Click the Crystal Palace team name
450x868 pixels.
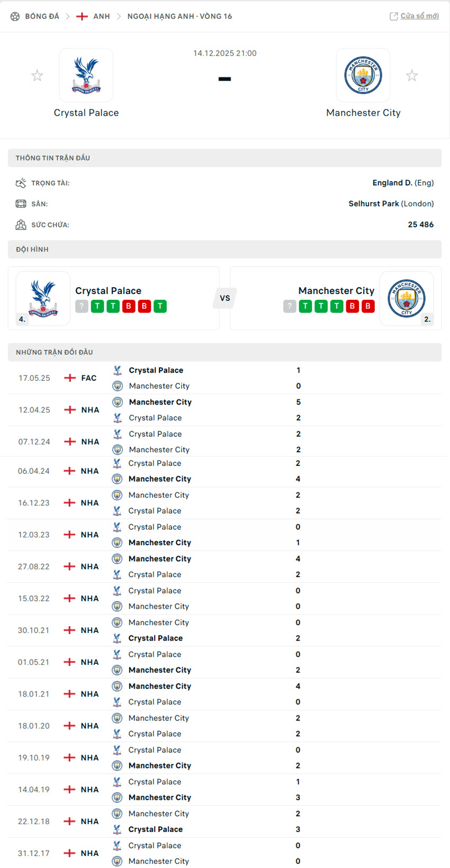click(86, 112)
